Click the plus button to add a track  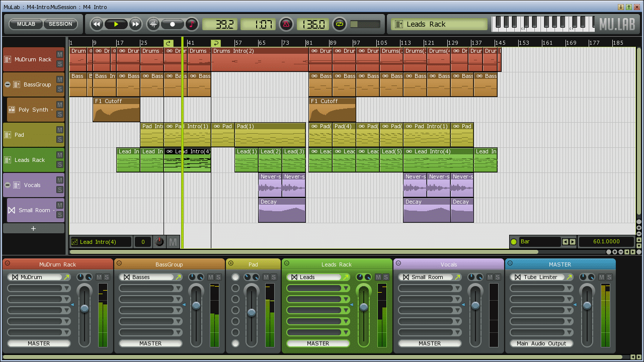click(x=33, y=228)
